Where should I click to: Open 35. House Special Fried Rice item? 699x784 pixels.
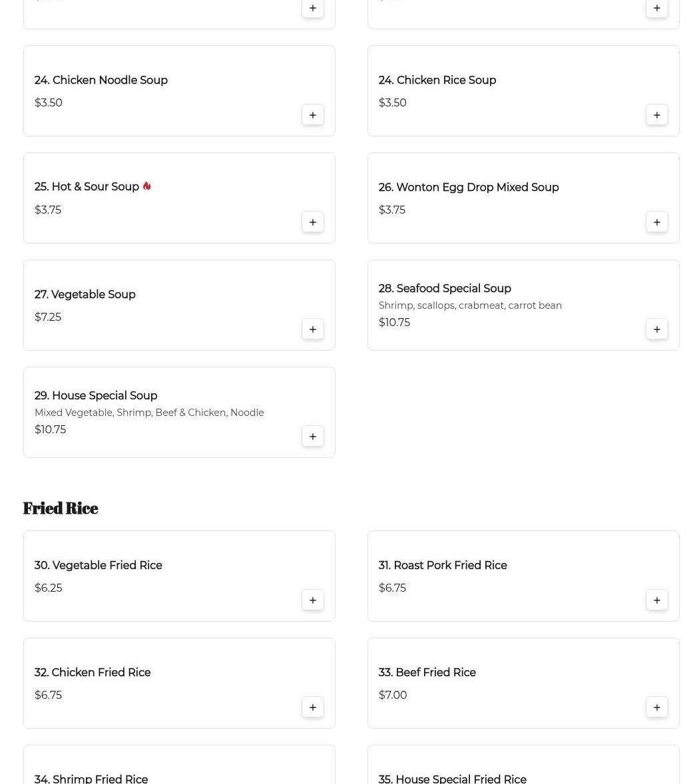[x=453, y=778]
